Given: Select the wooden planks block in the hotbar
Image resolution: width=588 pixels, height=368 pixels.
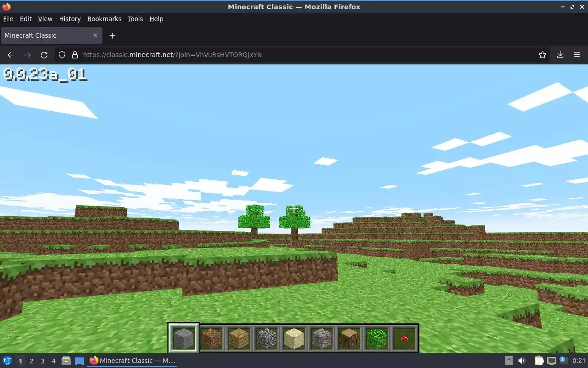Looking at the screenshot, I should 239,338.
